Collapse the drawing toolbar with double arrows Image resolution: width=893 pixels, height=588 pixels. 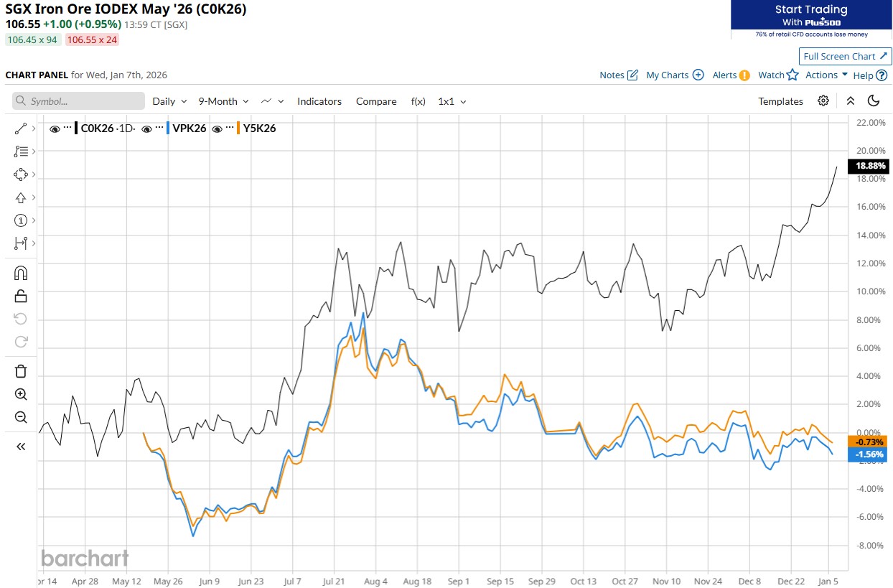coord(21,447)
